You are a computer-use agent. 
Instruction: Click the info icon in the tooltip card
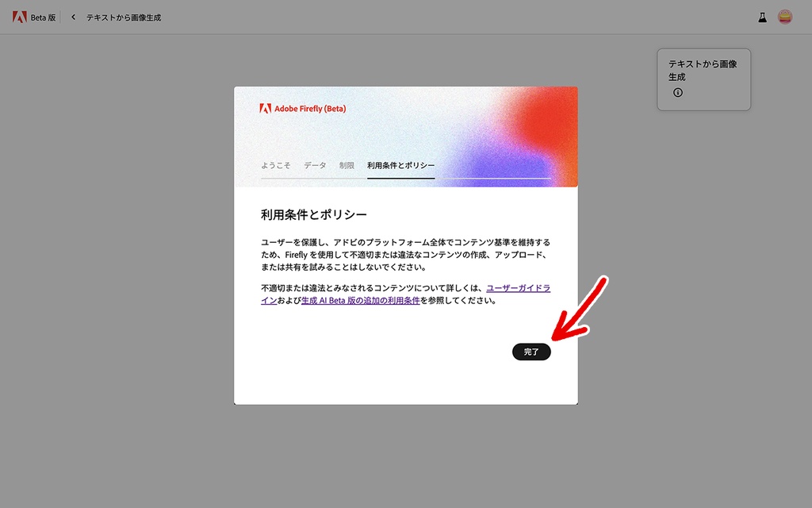point(678,93)
